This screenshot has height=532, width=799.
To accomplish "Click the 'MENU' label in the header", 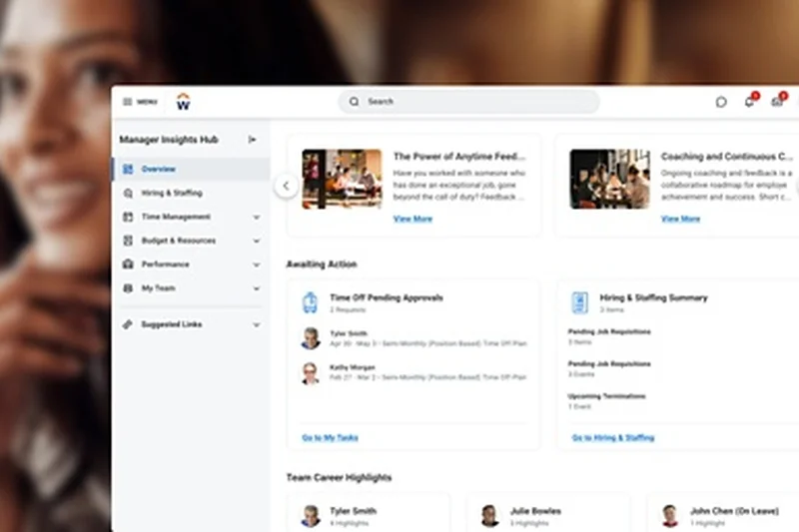I will [147, 102].
